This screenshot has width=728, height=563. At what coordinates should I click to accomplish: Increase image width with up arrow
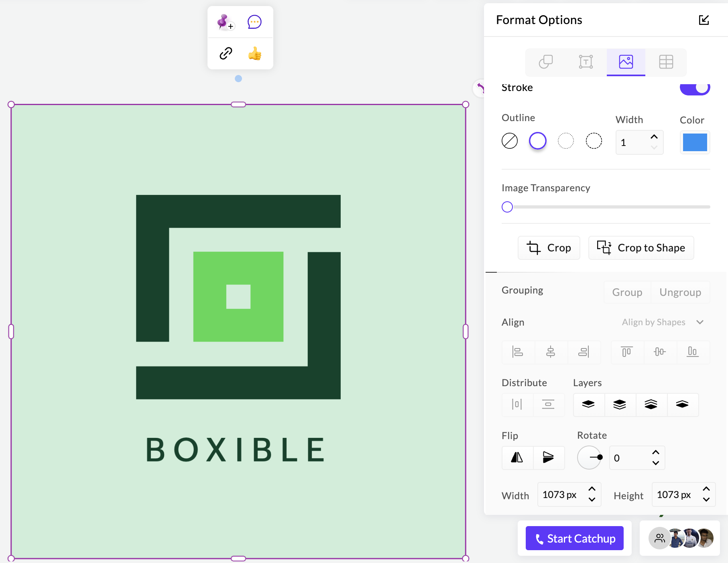[592, 489]
